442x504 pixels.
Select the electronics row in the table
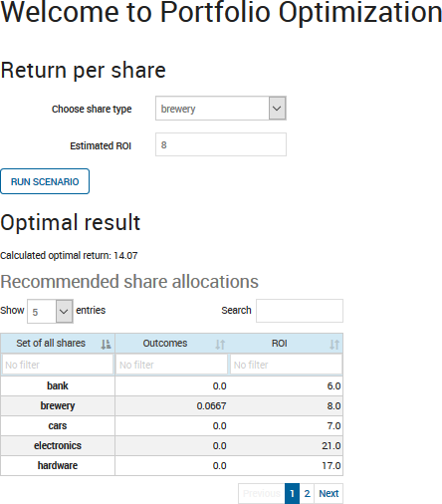[171, 445]
